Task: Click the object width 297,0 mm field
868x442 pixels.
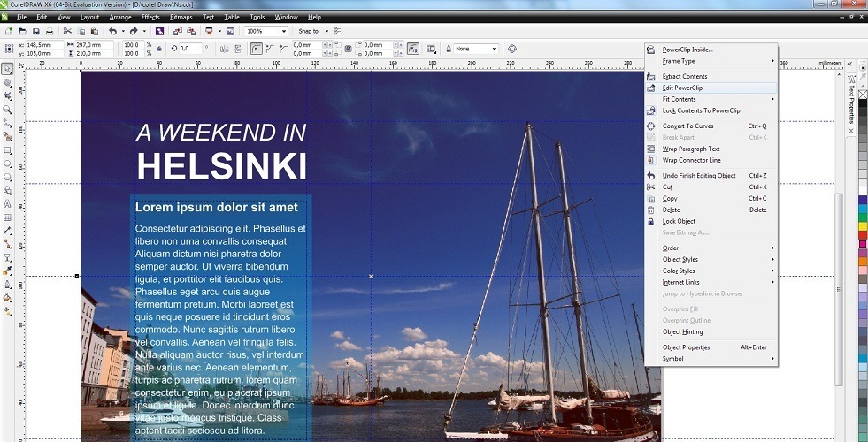Action: (x=94, y=45)
